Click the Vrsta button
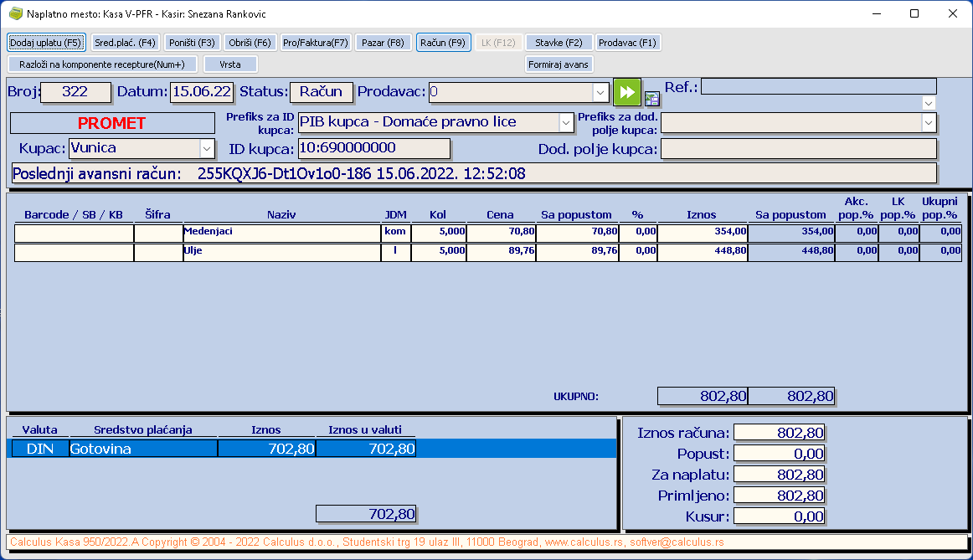This screenshot has width=973, height=560. point(230,64)
